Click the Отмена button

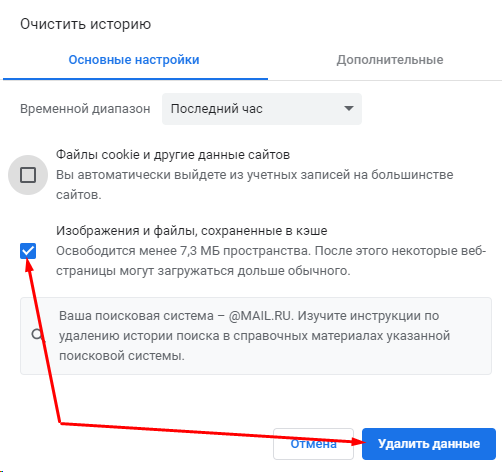[313, 444]
